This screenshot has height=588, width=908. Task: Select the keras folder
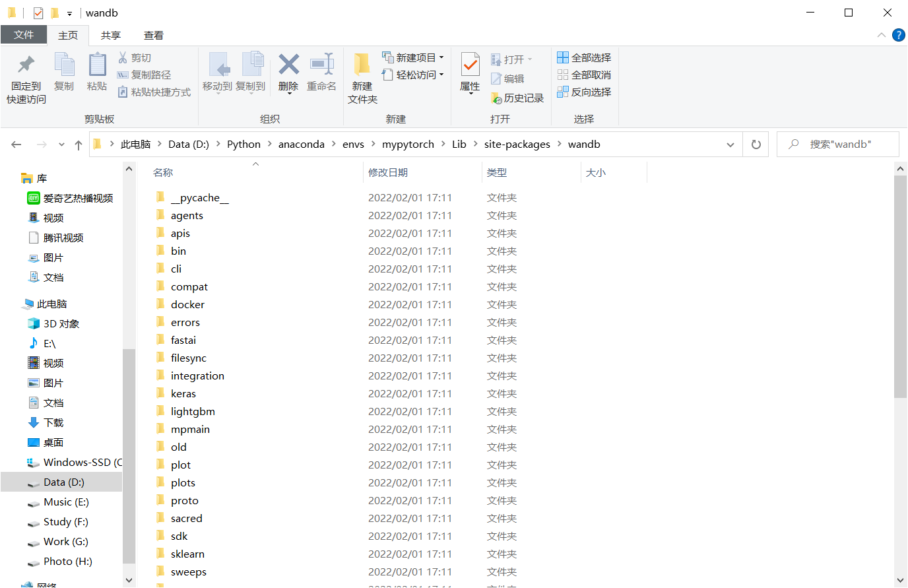pos(183,394)
